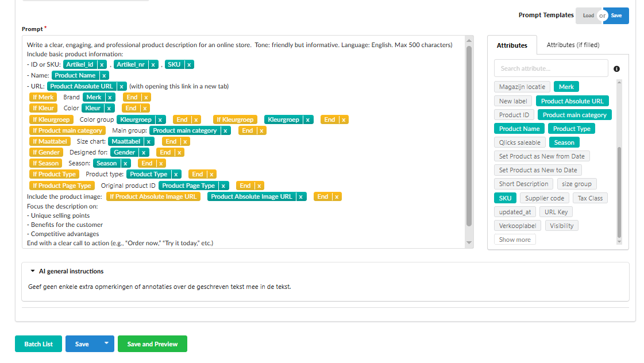The height and width of the screenshot is (363, 644).
Task: Insert the updated_at attribute
Action: [x=515, y=213]
